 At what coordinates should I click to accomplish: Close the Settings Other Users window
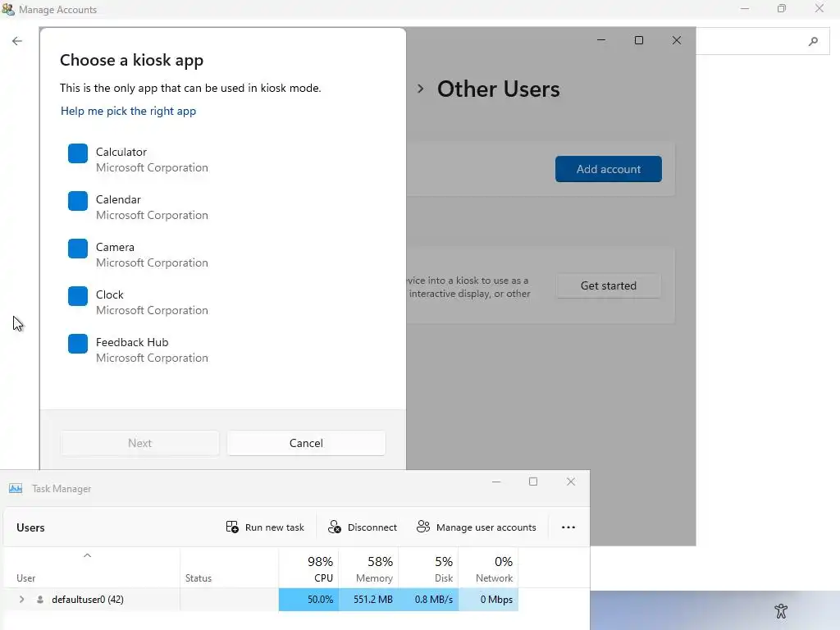tap(677, 40)
